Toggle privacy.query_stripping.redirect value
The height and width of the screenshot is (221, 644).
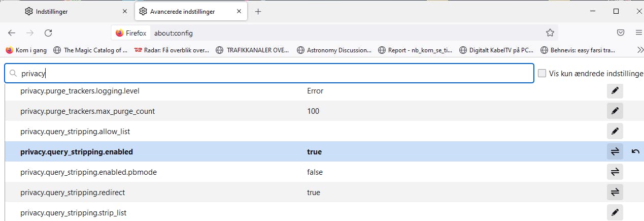[x=615, y=192]
